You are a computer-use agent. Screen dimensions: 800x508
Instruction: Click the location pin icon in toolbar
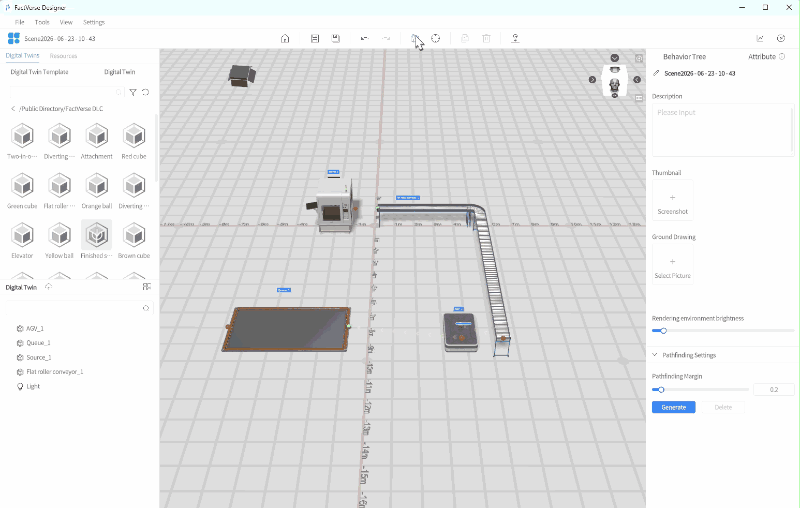coord(515,38)
